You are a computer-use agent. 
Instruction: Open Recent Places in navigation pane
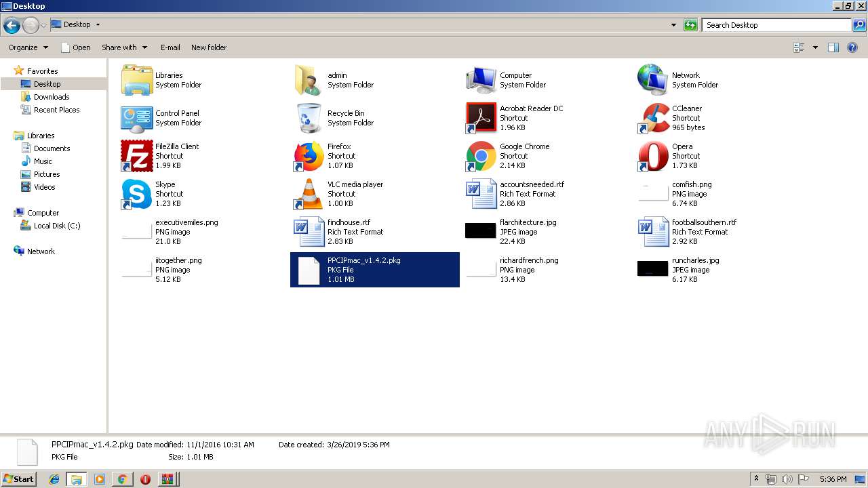56,110
